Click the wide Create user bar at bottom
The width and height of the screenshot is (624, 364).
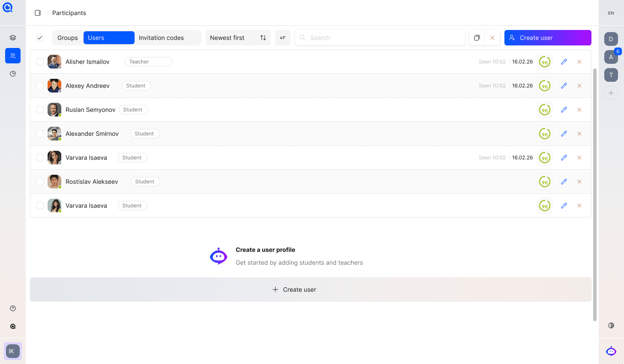click(311, 289)
